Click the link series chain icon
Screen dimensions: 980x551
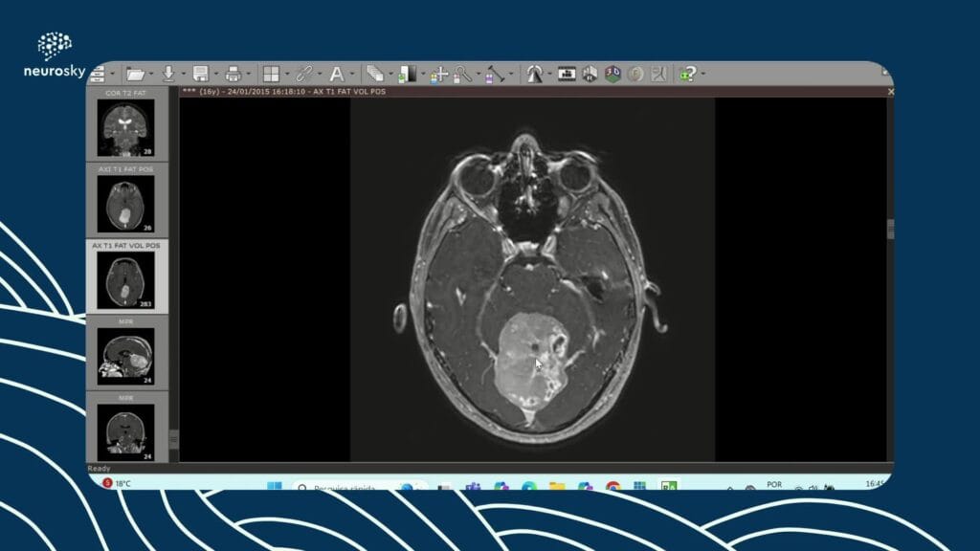click(x=305, y=72)
